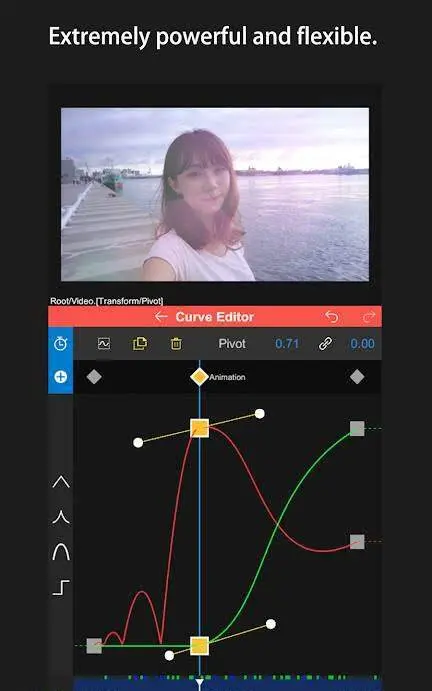Select the yellow Animation keyframe diamond
The height and width of the screenshot is (691, 432).
point(199,377)
